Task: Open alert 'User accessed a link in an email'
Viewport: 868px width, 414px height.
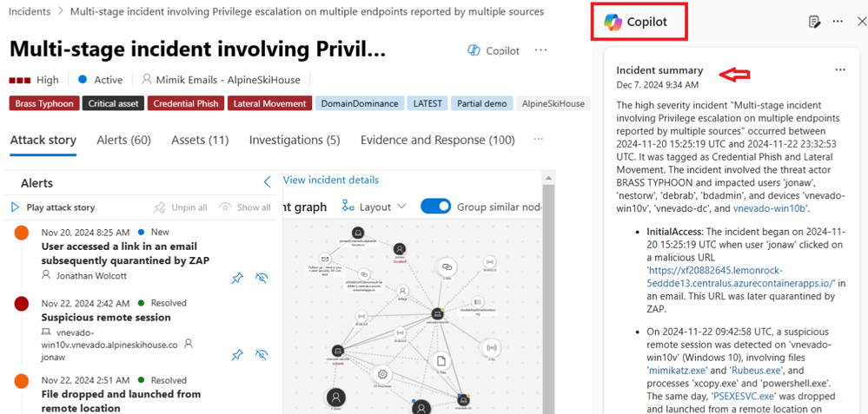Action: coord(125,253)
